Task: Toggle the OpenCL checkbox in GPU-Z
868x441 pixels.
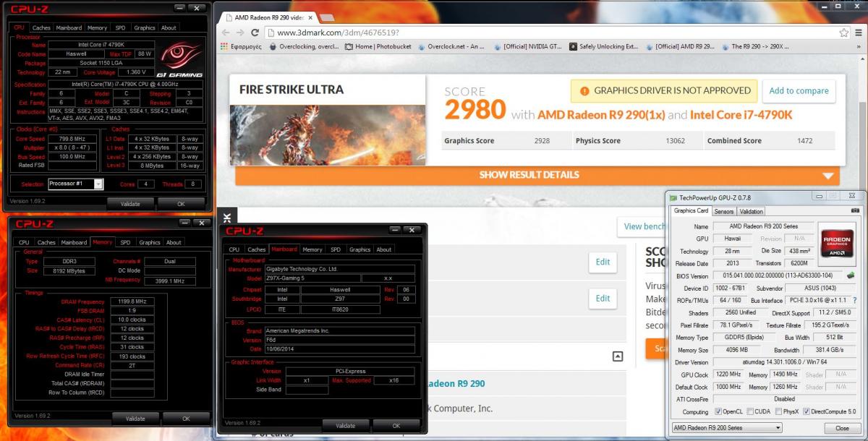Action: tap(717, 411)
